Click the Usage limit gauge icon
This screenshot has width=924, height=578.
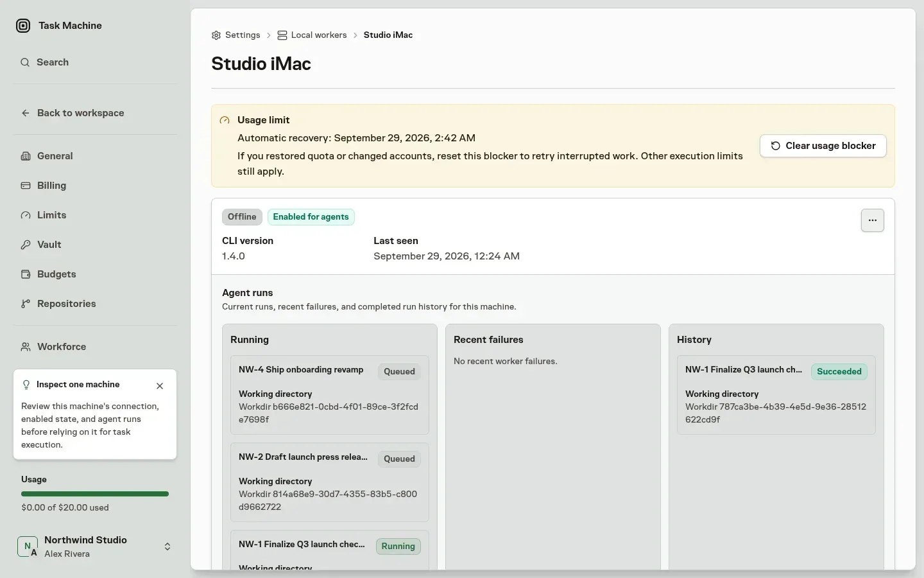(225, 120)
